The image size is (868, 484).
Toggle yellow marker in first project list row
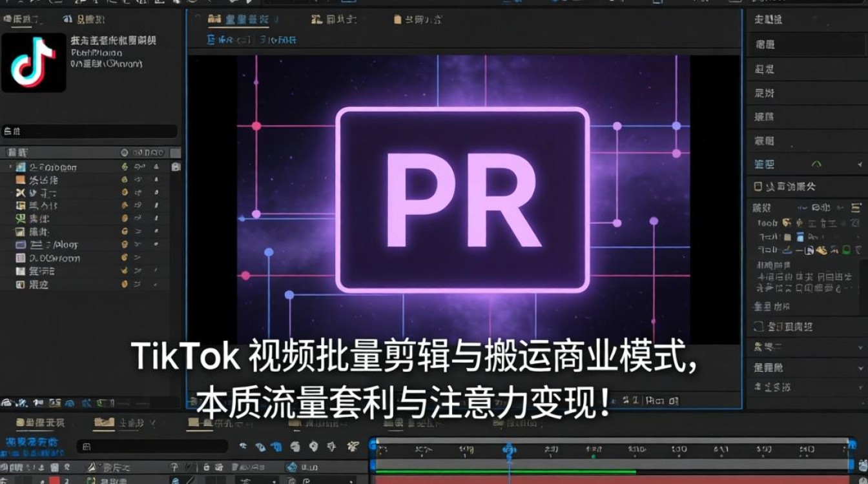125,167
